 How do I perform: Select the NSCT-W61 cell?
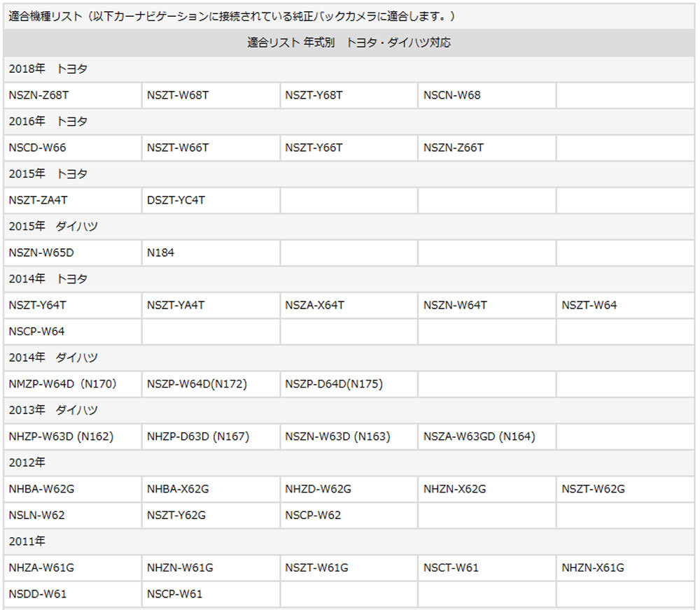(487, 567)
